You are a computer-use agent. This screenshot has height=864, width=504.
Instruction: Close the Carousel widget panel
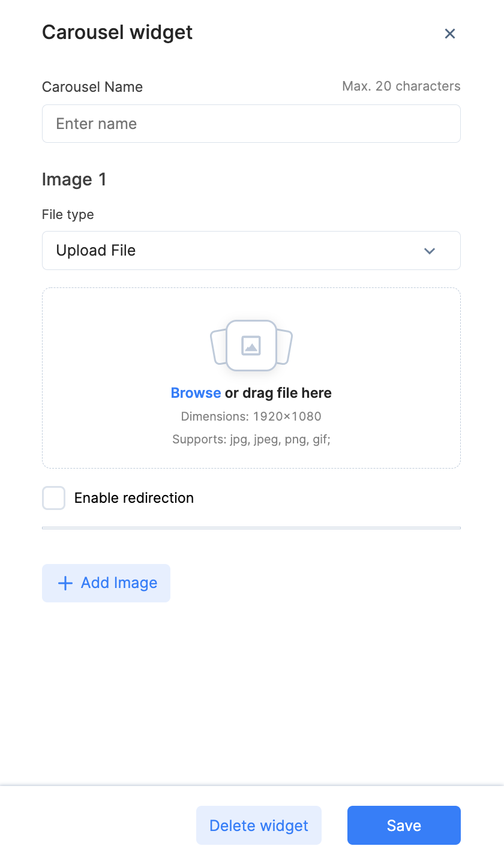[450, 34]
